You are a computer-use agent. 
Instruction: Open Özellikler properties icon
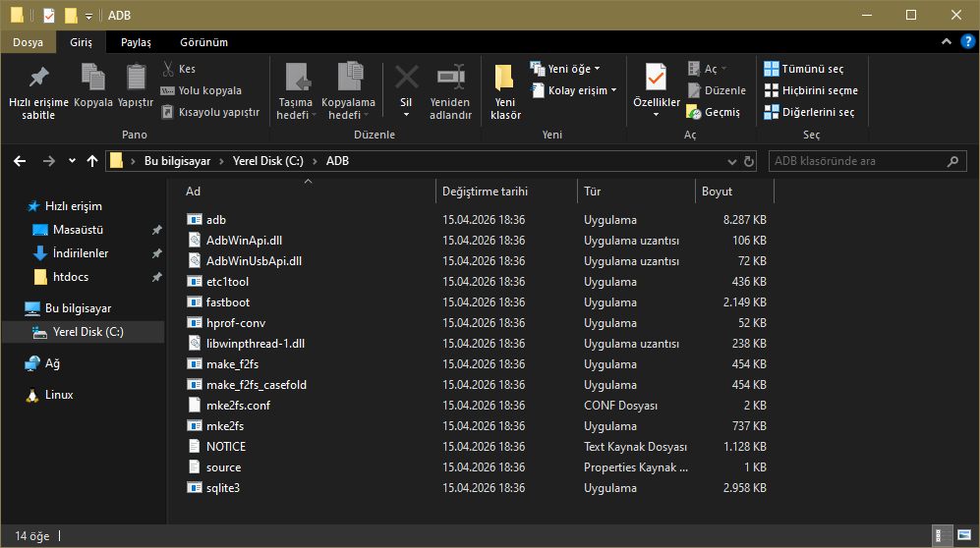(656, 78)
